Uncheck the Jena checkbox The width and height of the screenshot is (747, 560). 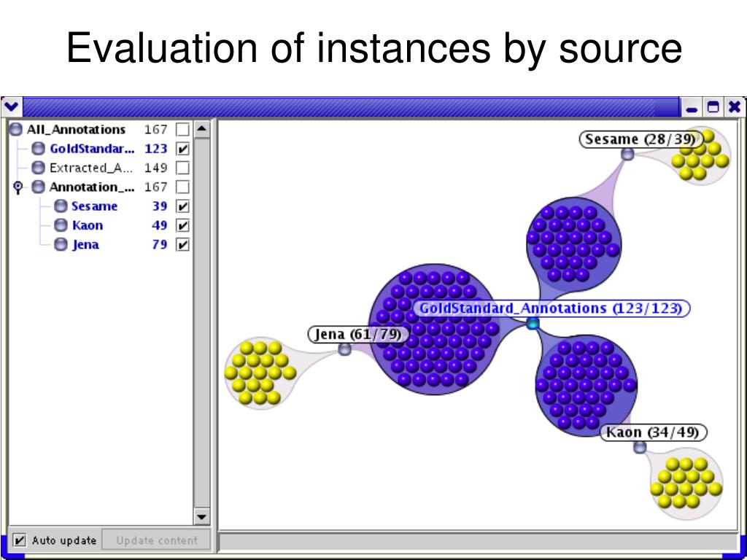(x=182, y=244)
